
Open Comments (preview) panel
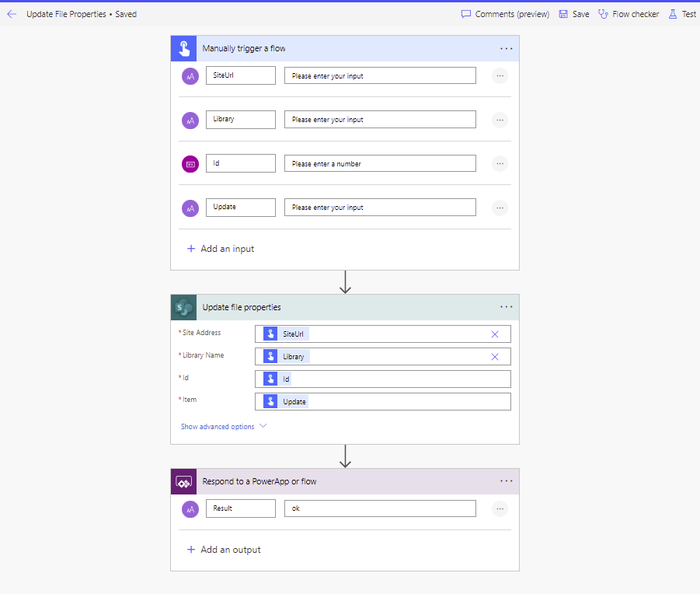click(505, 14)
